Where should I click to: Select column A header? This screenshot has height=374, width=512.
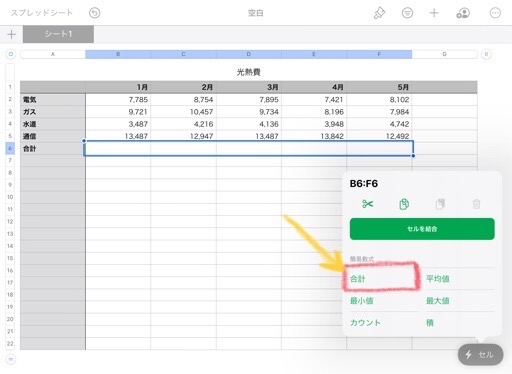53,54
